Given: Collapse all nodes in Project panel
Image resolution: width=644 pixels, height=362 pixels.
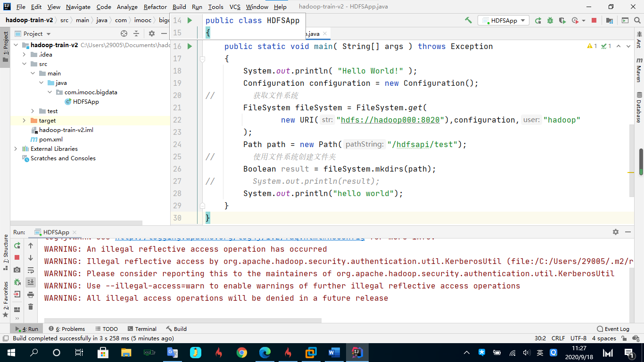Looking at the screenshot, I should point(136,33).
